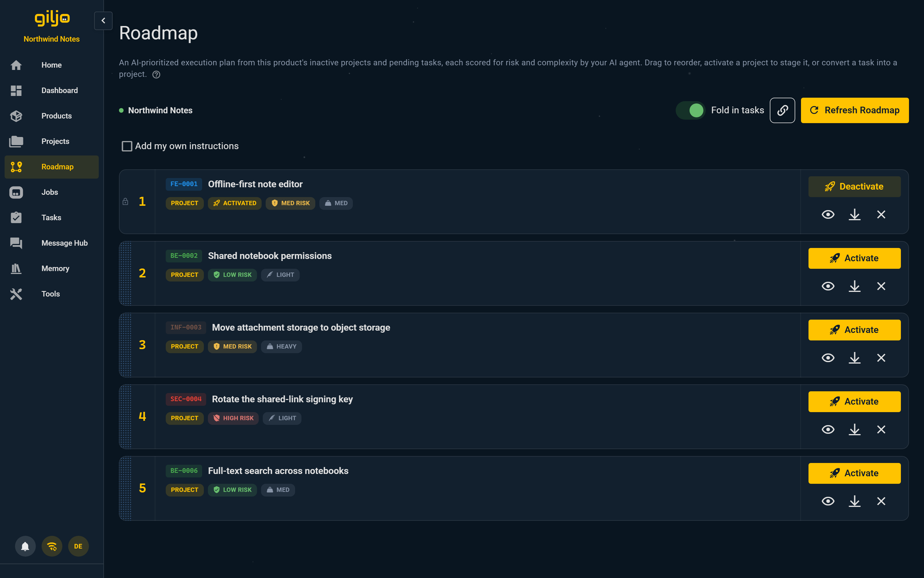The height and width of the screenshot is (578, 924).
Task: Deactivate Offline-first note editor project
Action: coord(854,187)
